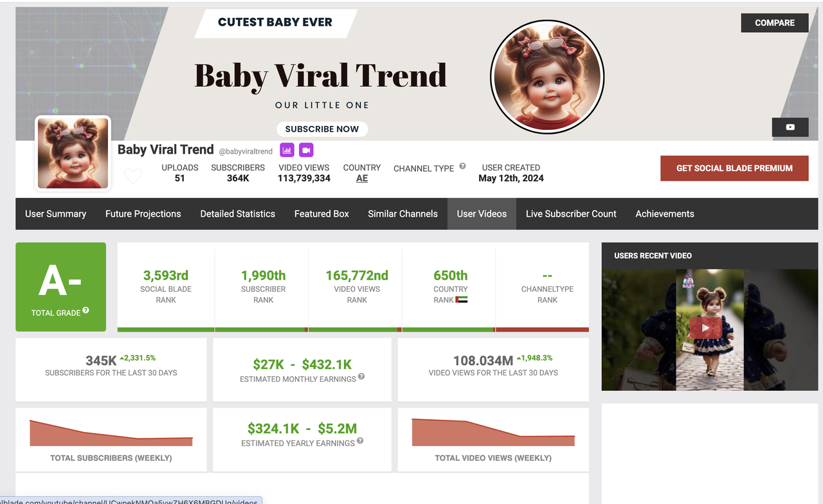The width and height of the screenshot is (823, 504).
Task: Open the AE country link
Action: [362, 179]
